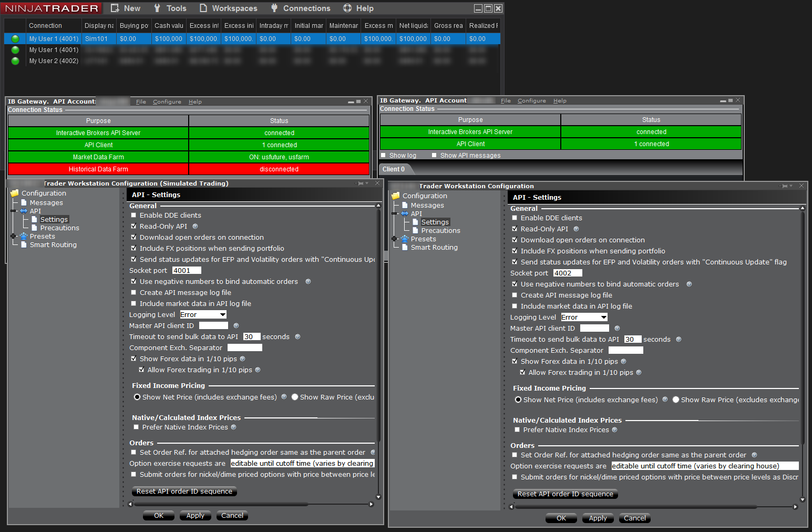Image resolution: width=812 pixels, height=532 pixels.
Task: Click green status icon for My User 2 (4002)
Action: click(15, 61)
